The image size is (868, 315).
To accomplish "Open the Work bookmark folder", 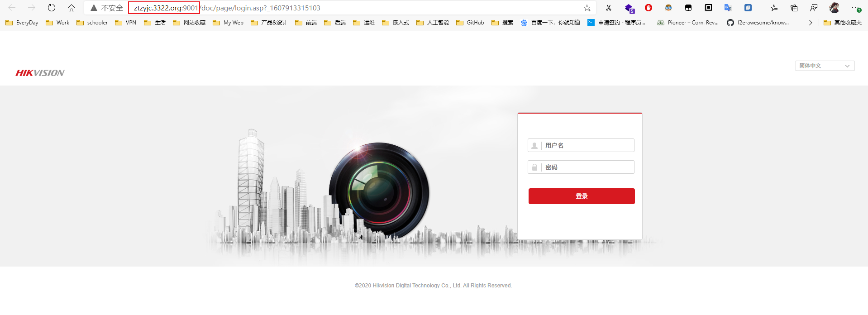I will [x=57, y=23].
